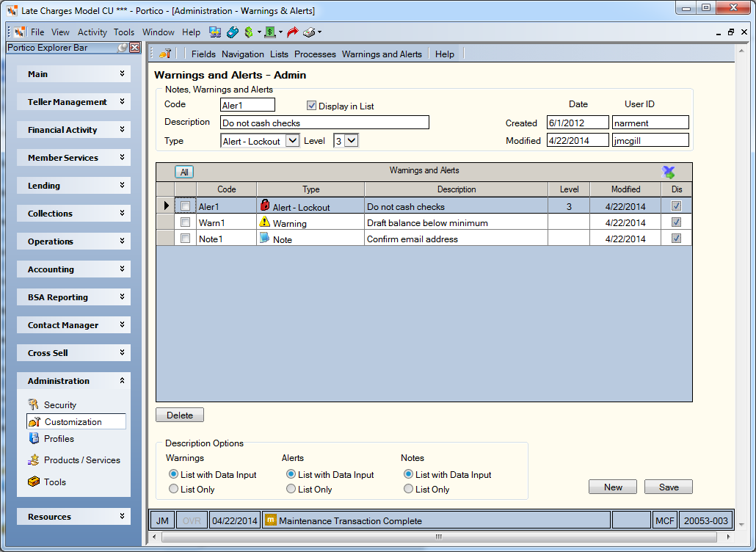Click the Save button
756x552 pixels.
click(x=668, y=487)
